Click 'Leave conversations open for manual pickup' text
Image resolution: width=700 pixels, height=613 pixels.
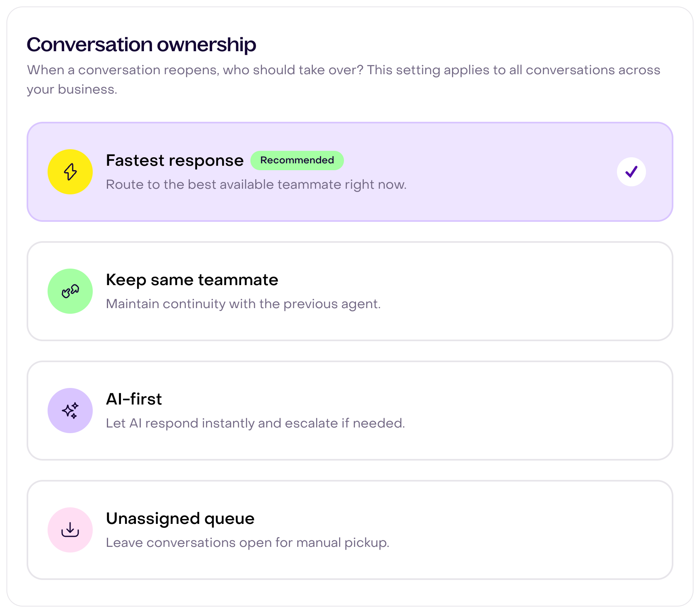(x=248, y=543)
